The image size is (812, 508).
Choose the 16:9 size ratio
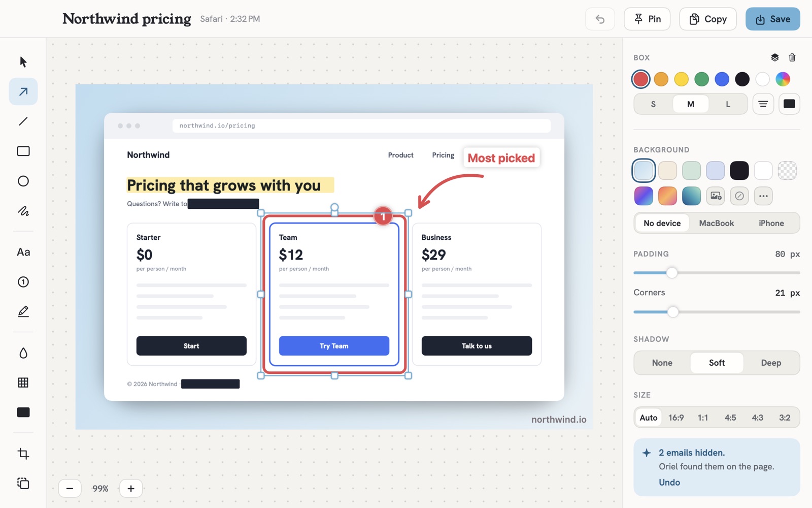click(676, 418)
